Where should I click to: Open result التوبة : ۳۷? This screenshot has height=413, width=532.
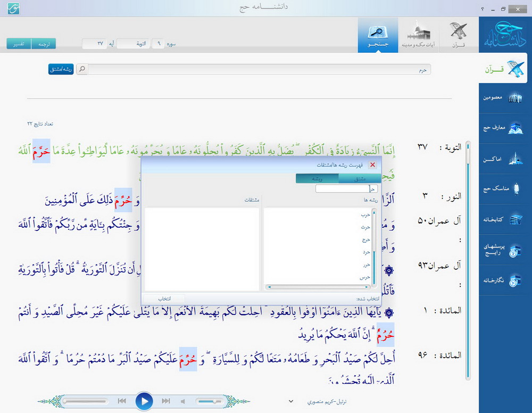pyautogui.click(x=439, y=147)
